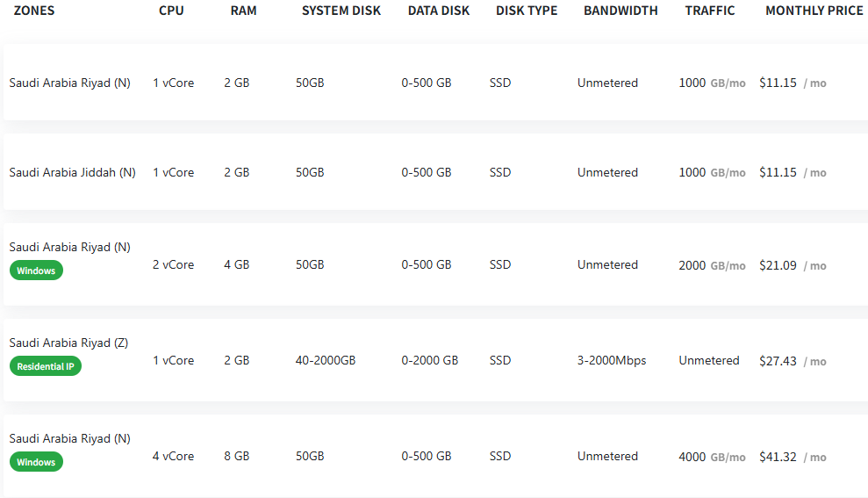The height and width of the screenshot is (498, 868).
Task: Click the ZONES column header
Action: [33, 11]
